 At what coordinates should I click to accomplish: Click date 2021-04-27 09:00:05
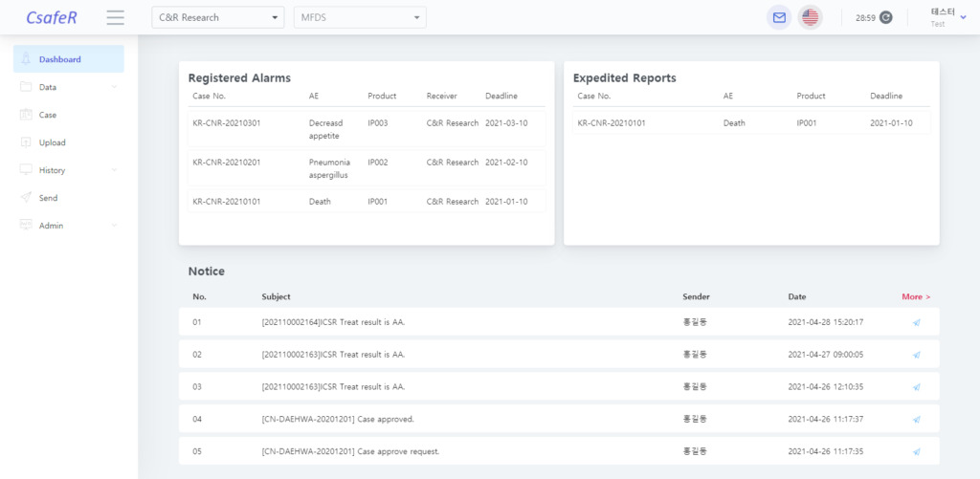point(826,355)
